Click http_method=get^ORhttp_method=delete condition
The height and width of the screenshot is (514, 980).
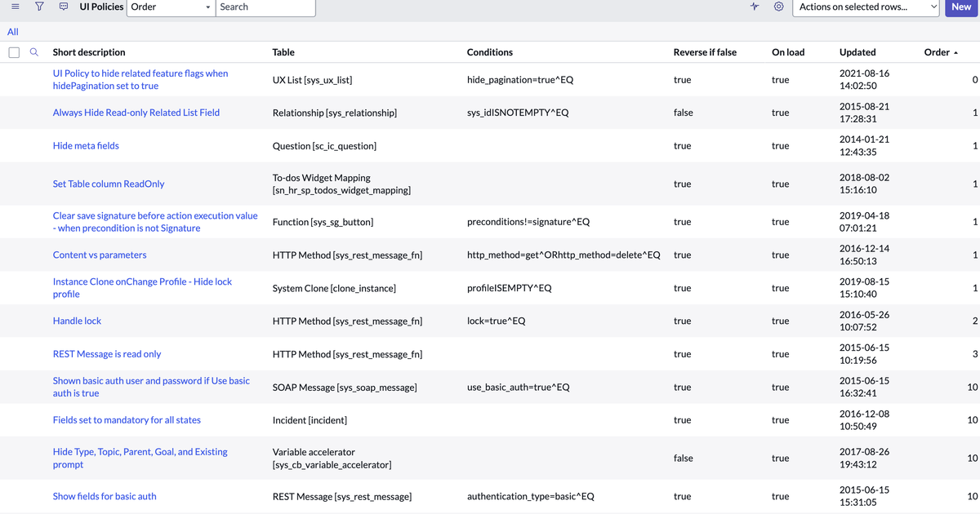563,255
